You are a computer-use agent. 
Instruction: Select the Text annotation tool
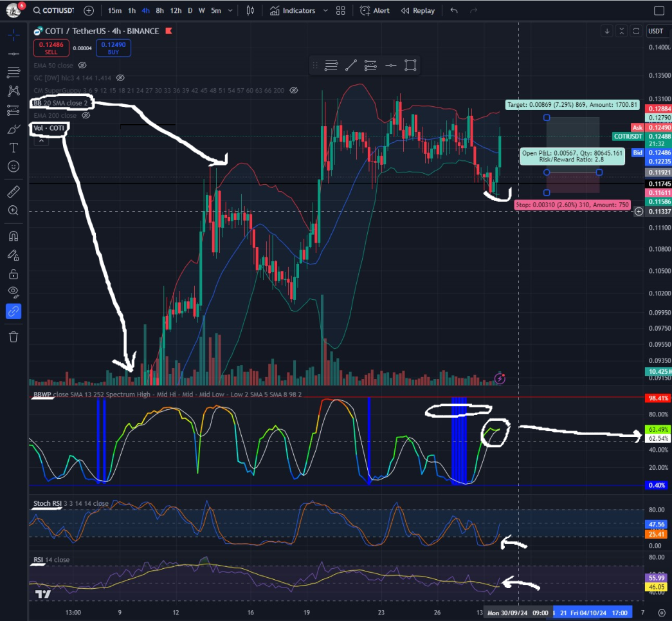[x=14, y=148]
